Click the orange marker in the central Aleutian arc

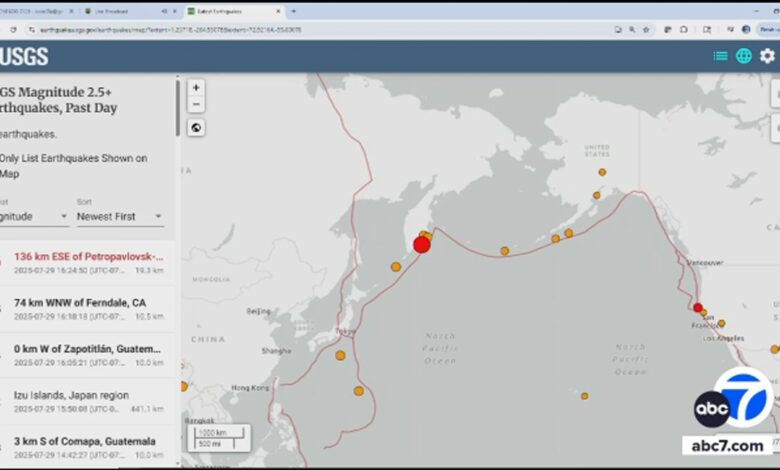click(504, 251)
